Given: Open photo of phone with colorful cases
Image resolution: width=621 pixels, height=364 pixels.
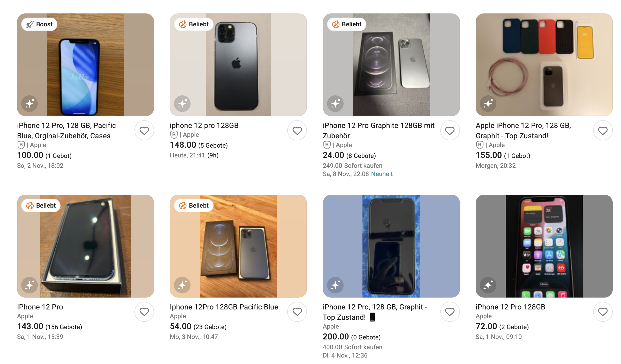Looking at the screenshot, I should tap(544, 65).
